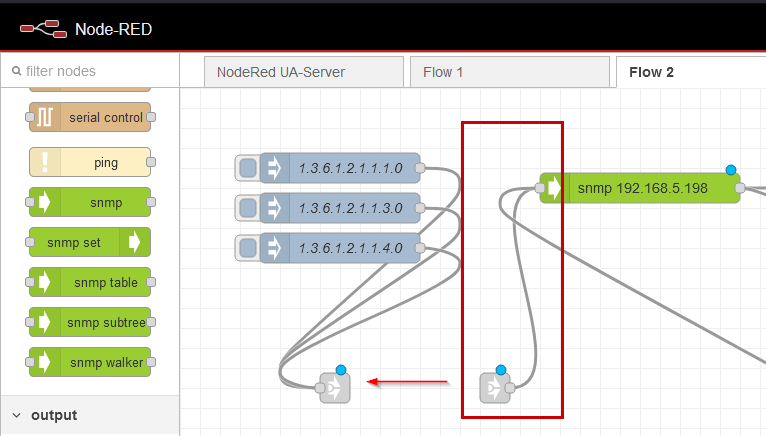Select the snmp palette node
Screen dimensions: 766x436
coord(90,202)
